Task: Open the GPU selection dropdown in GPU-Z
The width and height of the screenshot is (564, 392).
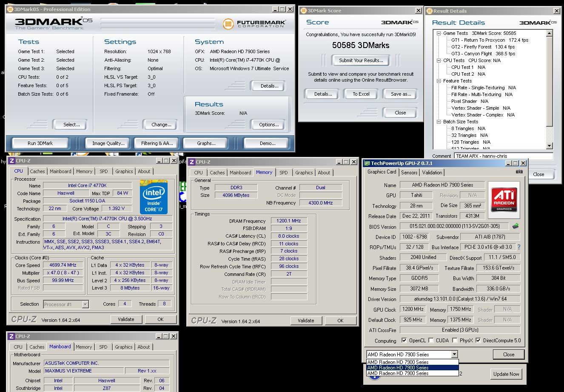Action: [454, 354]
